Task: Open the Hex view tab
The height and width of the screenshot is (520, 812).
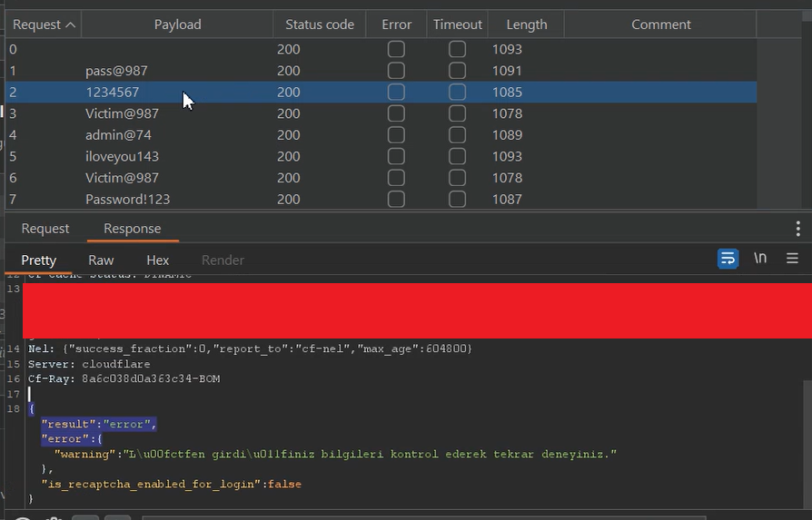Action: (158, 260)
